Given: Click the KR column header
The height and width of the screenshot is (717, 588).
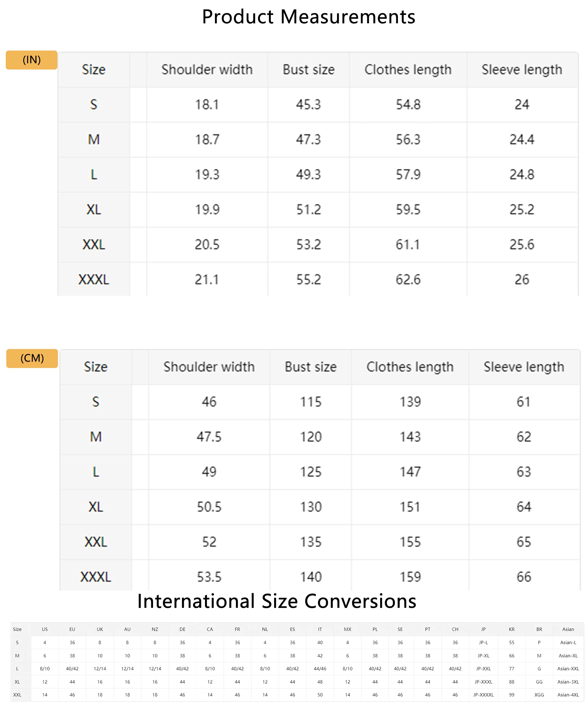Looking at the screenshot, I should (511, 629).
